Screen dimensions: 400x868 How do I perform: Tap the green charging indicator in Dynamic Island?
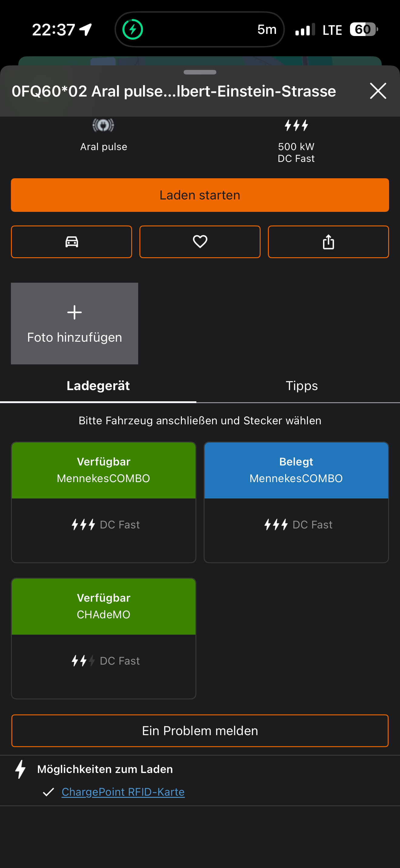(132, 29)
